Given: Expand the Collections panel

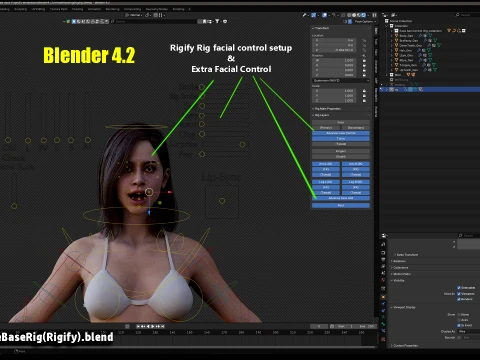Looking at the screenshot, I should 400,268.
